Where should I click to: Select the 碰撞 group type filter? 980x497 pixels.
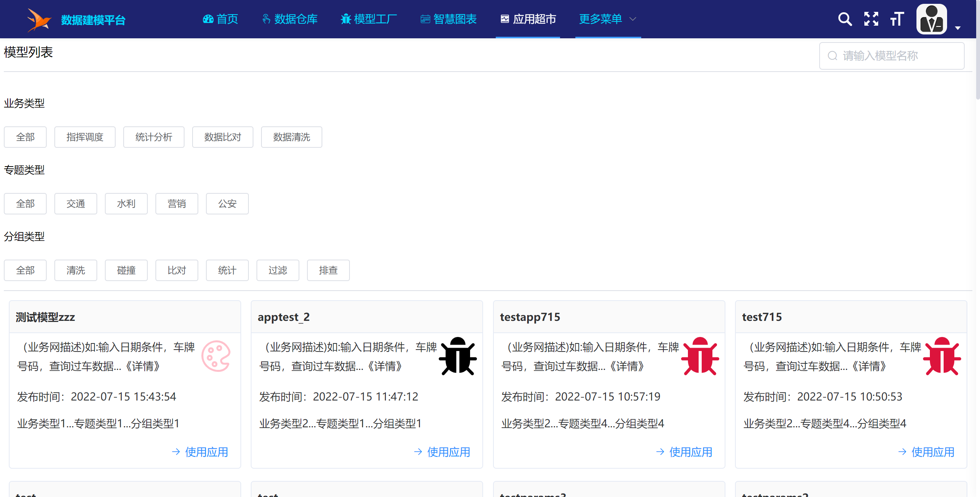coord(126,270)
